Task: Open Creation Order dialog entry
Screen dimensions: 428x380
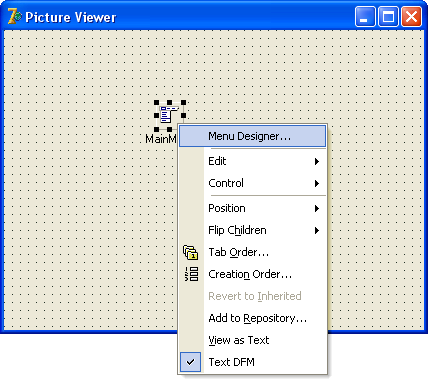Action: click(252, 274)
